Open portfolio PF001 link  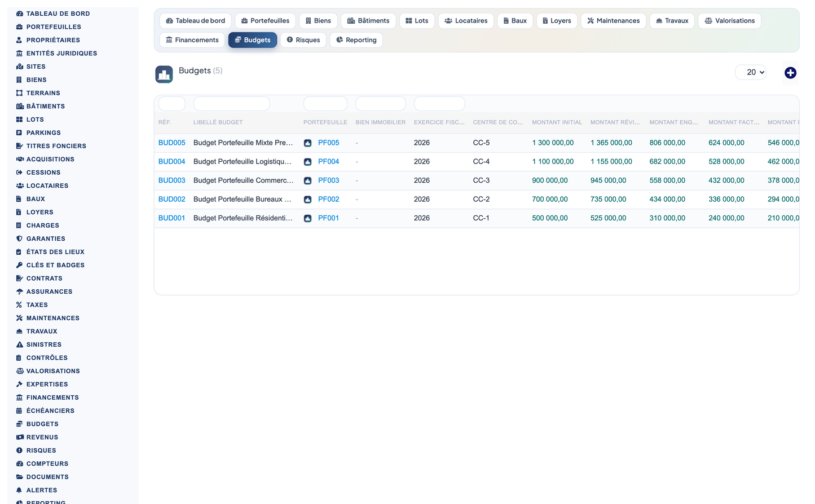point(328,218)
